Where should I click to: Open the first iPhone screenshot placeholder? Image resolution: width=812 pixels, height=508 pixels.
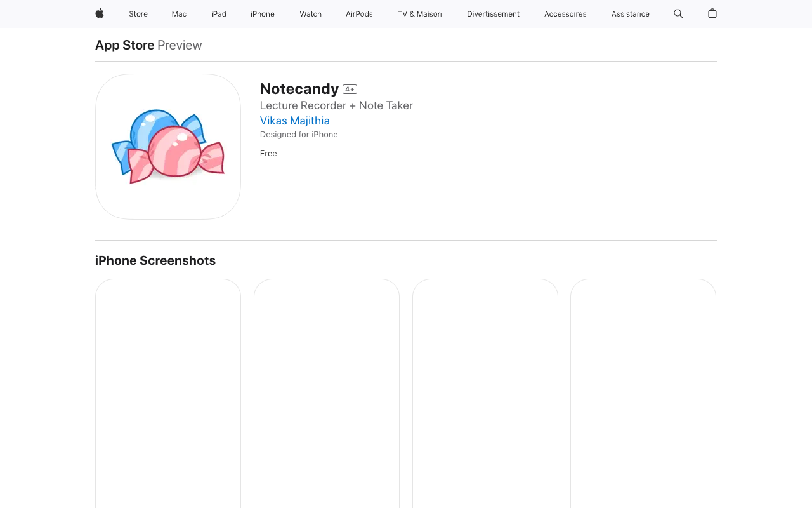click(x=168, y=394)
